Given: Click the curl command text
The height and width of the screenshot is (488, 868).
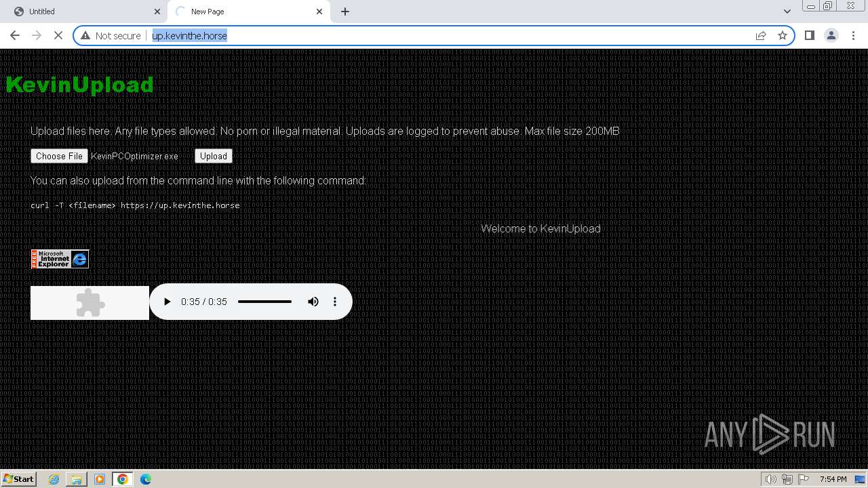Looking at the screenshot, I should (x=135, y=205).
